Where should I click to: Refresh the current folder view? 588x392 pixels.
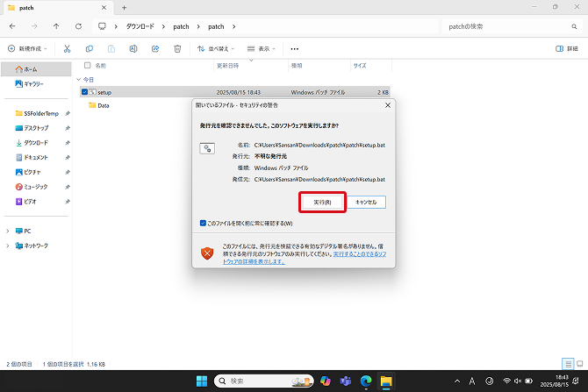(x=78, y=26)
